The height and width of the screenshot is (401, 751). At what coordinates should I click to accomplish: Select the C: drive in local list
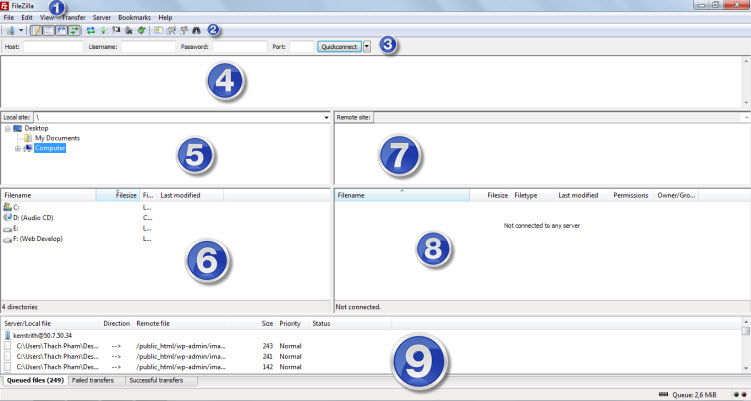pyautogui.click(x=16, y=206)
